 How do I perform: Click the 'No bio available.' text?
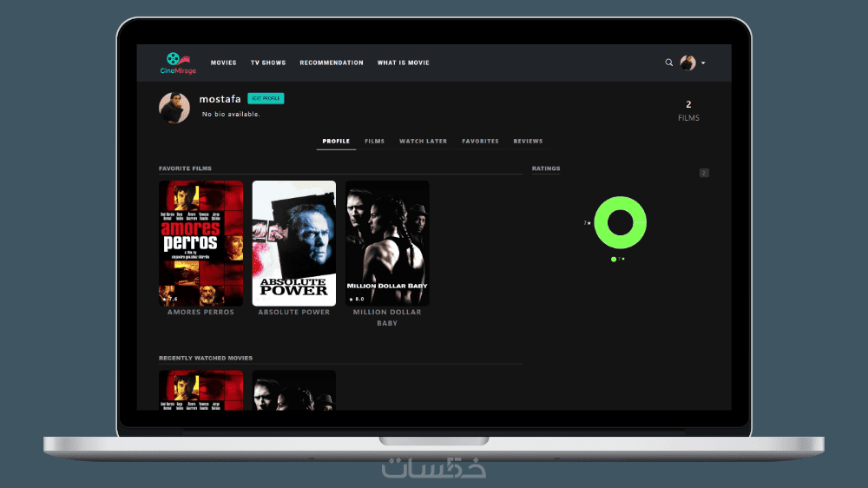click(x=231, y=114)
